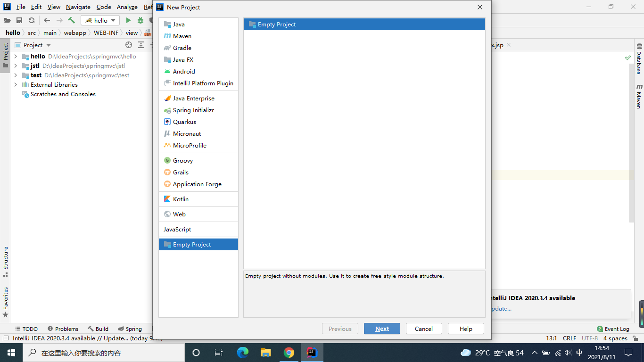This screenshot has height=362, width=644.
Task: Select Grails project type
Action: pos(198,173)
